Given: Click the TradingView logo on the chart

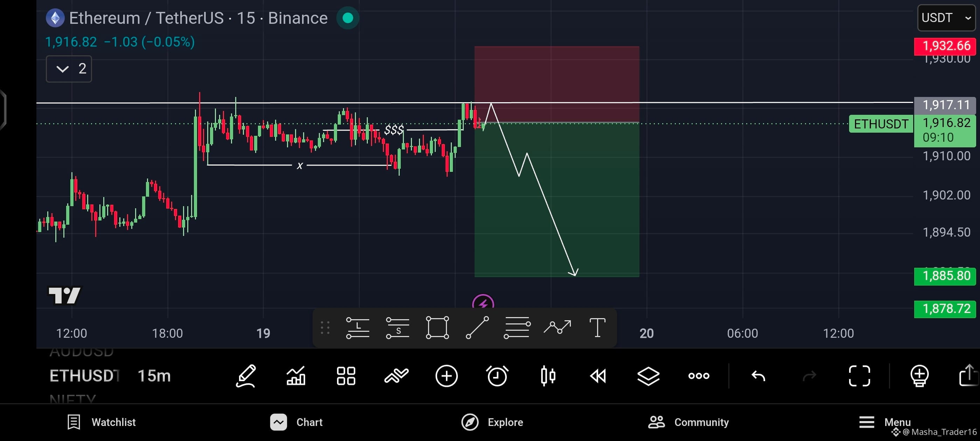Looking at the screenshot, I should pyautogui.click(x=65, y=295).
